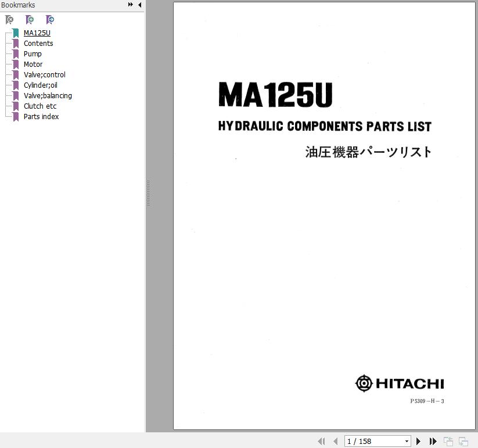
Task: Click the Bookmarks panel title
Action: point(18,5)
